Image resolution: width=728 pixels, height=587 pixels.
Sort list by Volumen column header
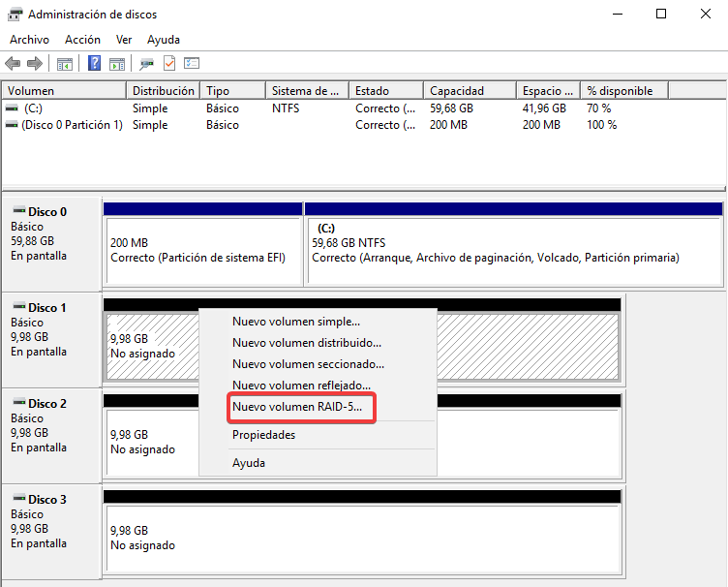pyautogui.click(x=31, y=91)
